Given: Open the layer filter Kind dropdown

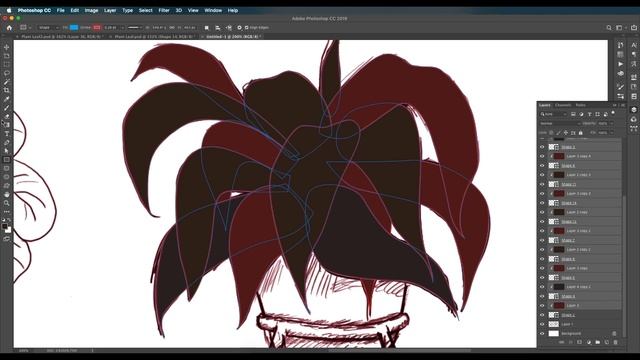Looking at the screenshot, I should pyautogui.click(x=553, y=114).
